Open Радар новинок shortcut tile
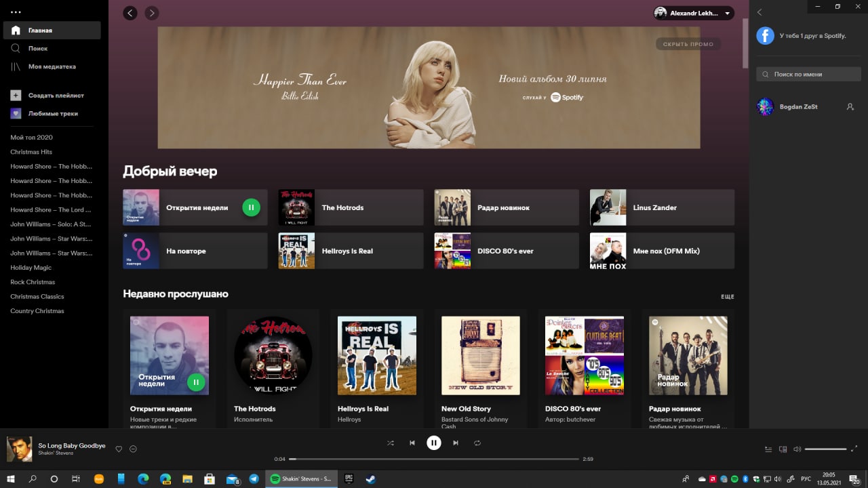This screenshot has width=868, height=488. point(507,207)
